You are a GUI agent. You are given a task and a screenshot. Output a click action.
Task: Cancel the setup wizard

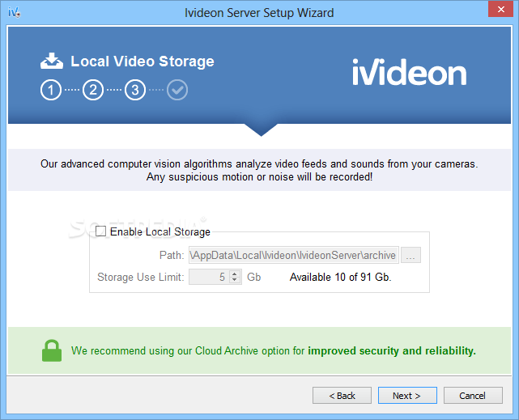[473, 396]
